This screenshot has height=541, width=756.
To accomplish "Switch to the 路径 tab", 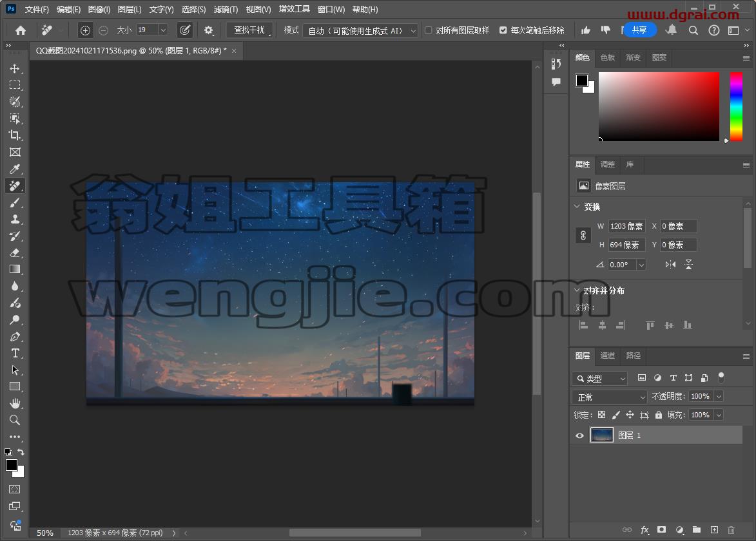I will point(633,356).
